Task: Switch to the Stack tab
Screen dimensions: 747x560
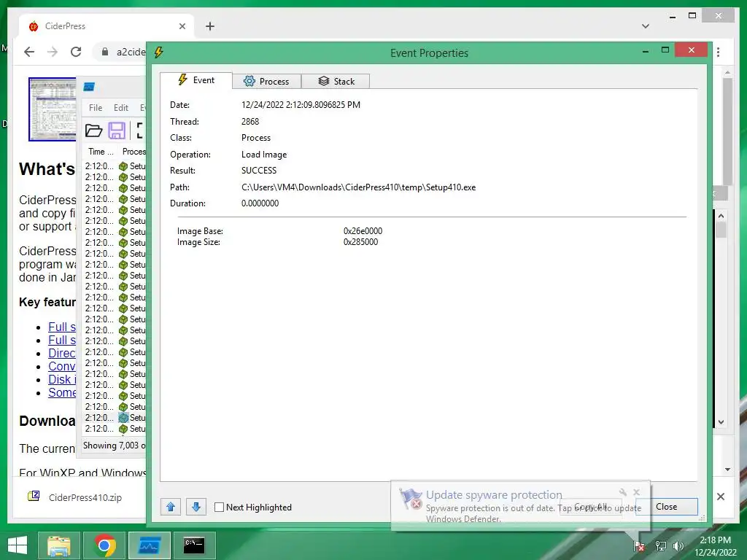Action: (336, 82)
